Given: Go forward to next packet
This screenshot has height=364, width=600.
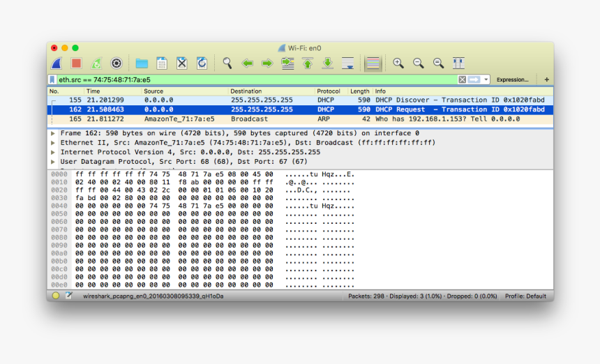Looking at the screenshot, I should [267, 63].
